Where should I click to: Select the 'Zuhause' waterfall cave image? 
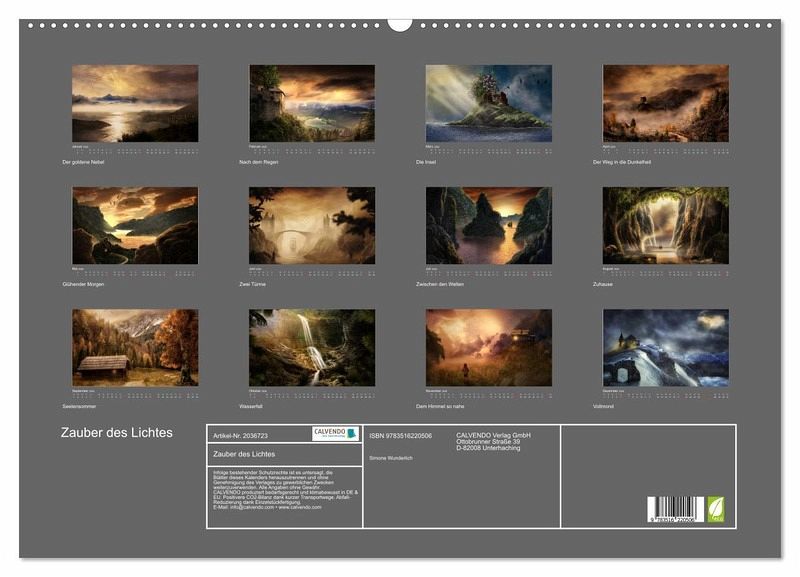(665, 225)
